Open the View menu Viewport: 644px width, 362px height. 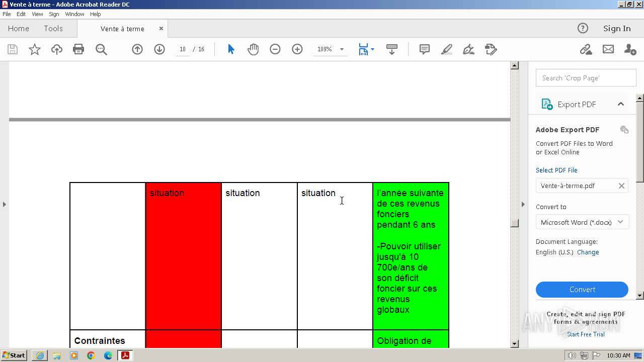point(37,14)
